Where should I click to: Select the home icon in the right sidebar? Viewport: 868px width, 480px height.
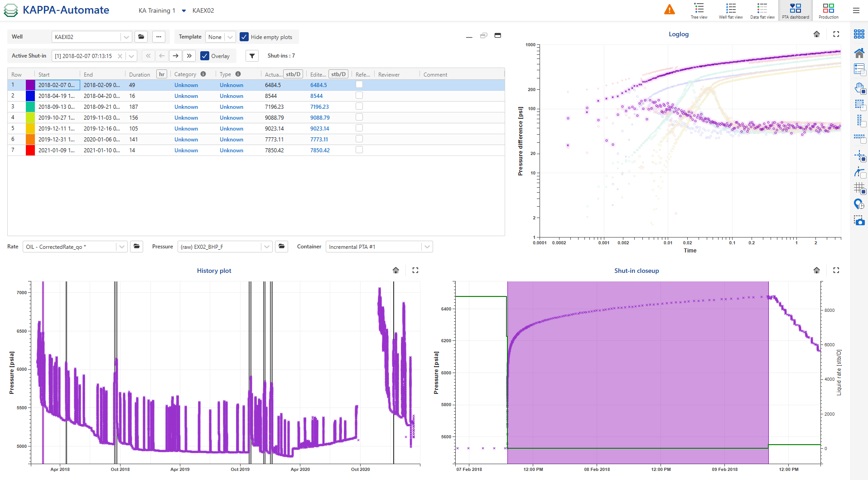pyautogui.click(x=859, y=53)
